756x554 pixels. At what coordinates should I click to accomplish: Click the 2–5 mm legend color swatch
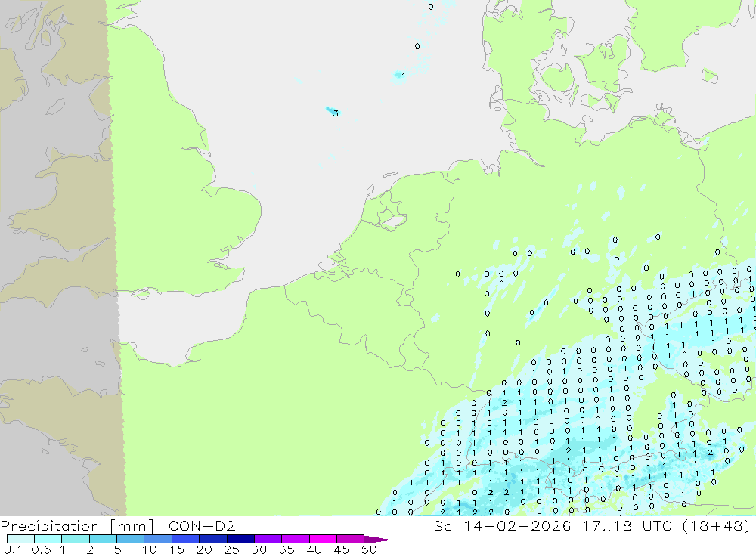(103, 539)
